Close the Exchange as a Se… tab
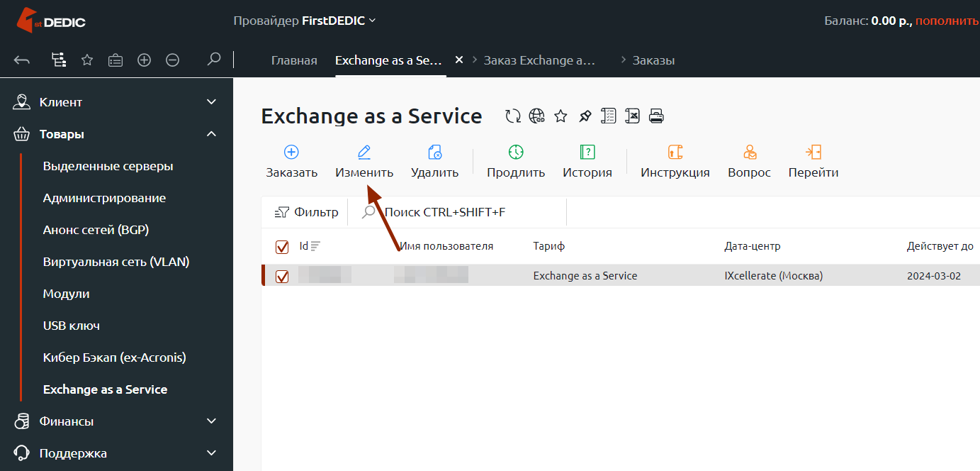Image resolution: width=980 pixels, height=471 pixels. point(458,60)
